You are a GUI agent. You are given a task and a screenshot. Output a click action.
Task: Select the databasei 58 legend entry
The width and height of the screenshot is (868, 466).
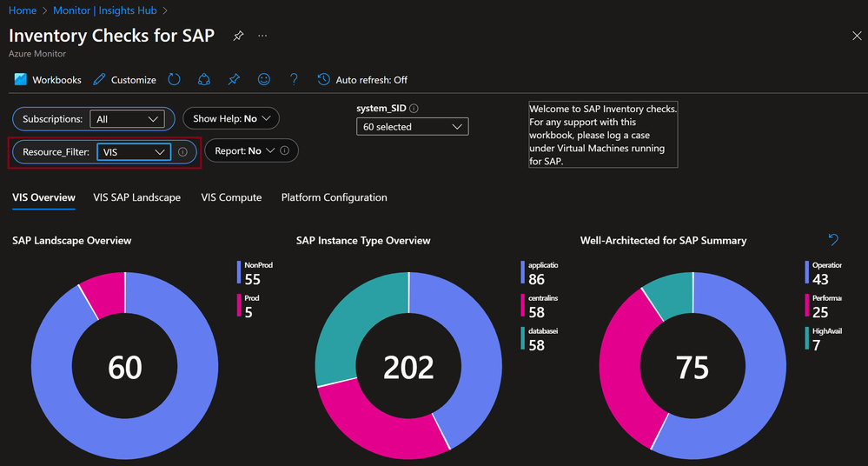click(540, 339)
